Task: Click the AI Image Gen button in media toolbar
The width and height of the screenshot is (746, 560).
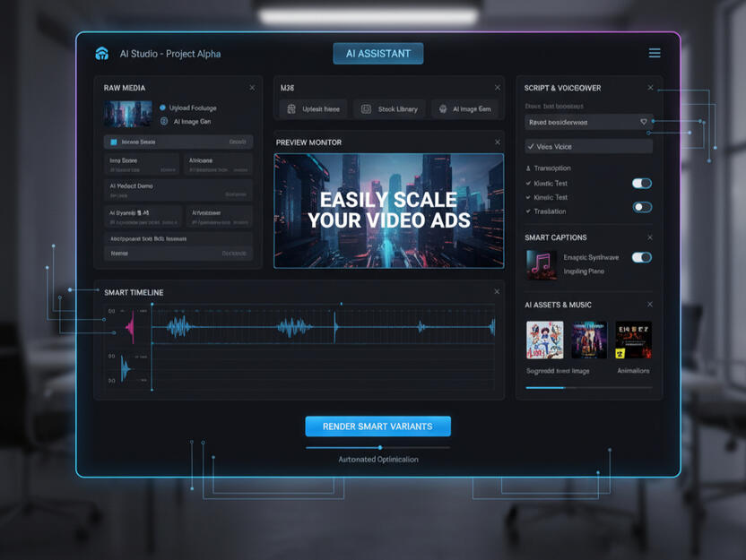Action: pos(464,109)
